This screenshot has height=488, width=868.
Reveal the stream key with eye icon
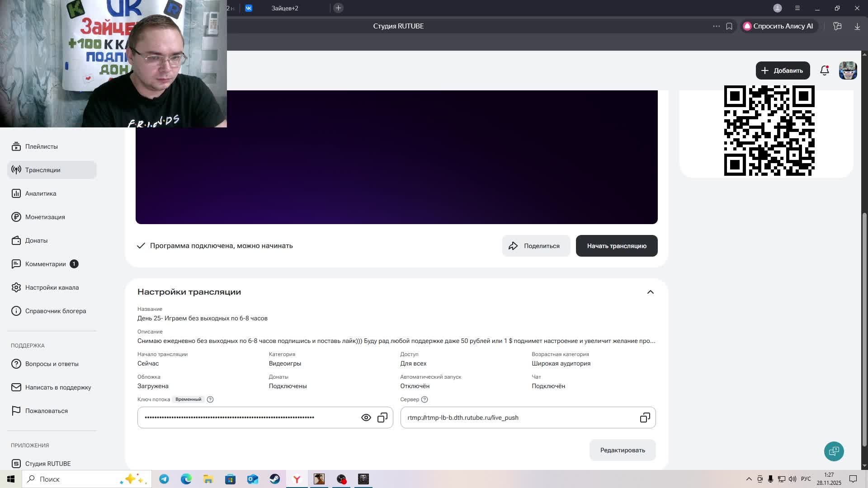click(x=366, y=418)
